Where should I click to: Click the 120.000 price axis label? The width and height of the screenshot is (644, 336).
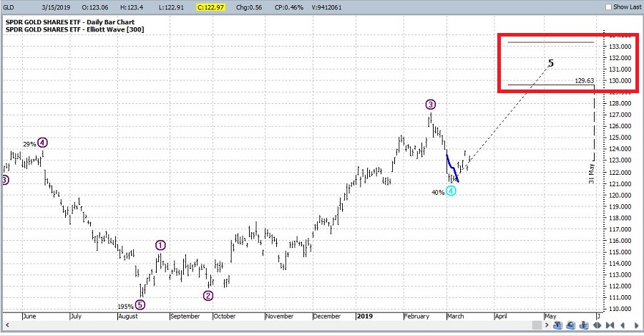[620, 195]
